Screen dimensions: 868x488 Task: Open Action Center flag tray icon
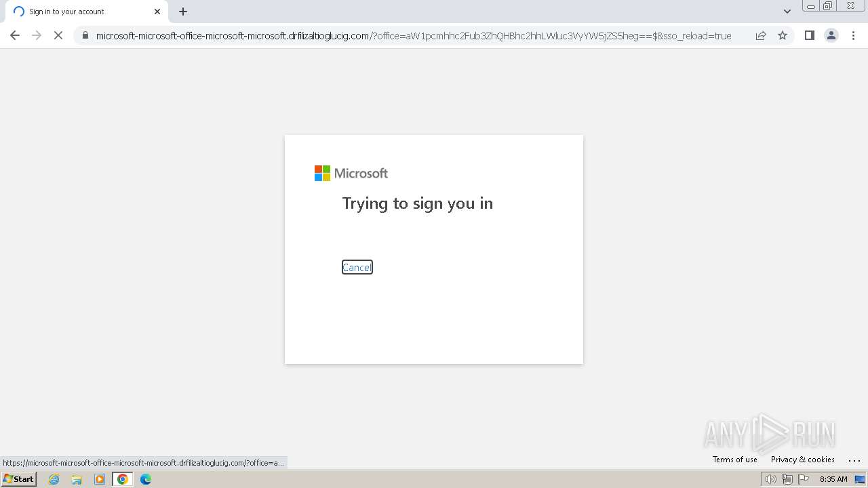pyautogui.click(x=804, y=479)
